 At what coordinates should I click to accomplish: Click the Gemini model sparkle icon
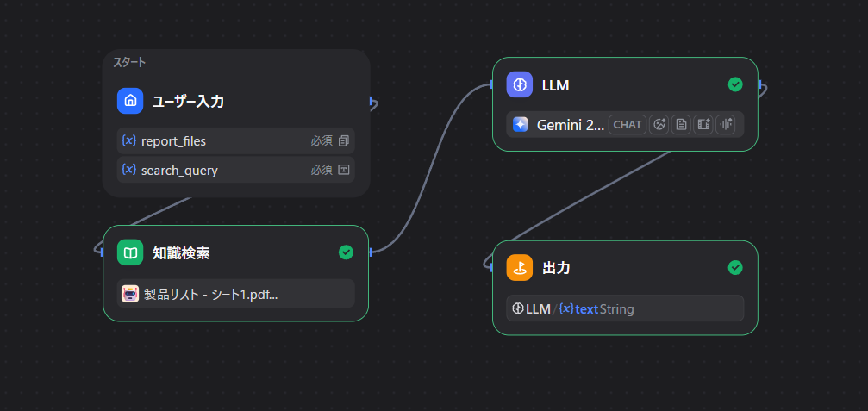521,125
